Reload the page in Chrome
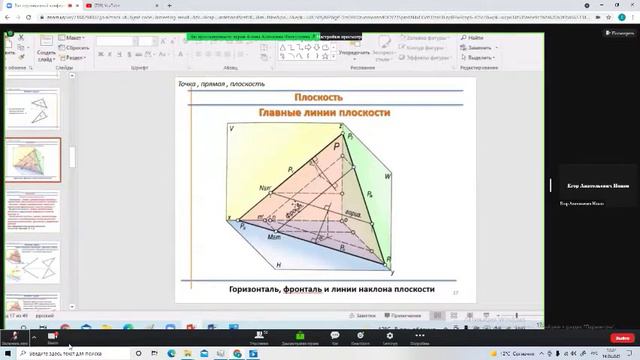 (28, 18)
